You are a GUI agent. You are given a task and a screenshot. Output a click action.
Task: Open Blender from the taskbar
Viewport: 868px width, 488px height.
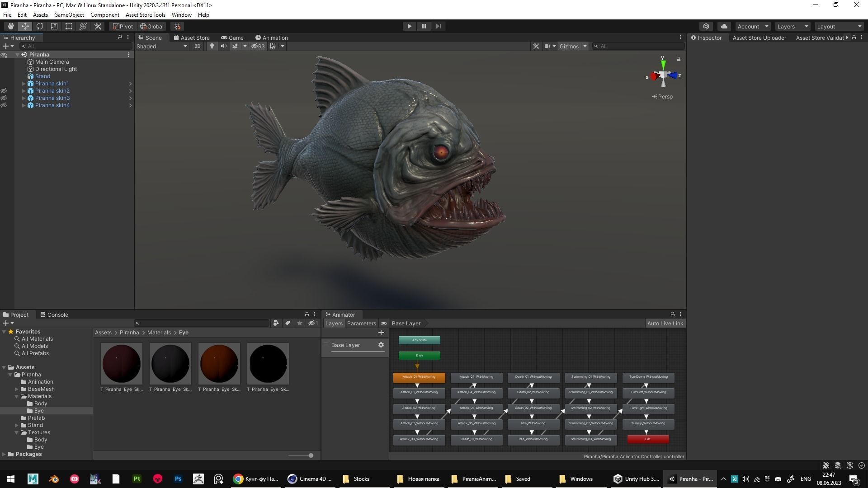[54, 479]
